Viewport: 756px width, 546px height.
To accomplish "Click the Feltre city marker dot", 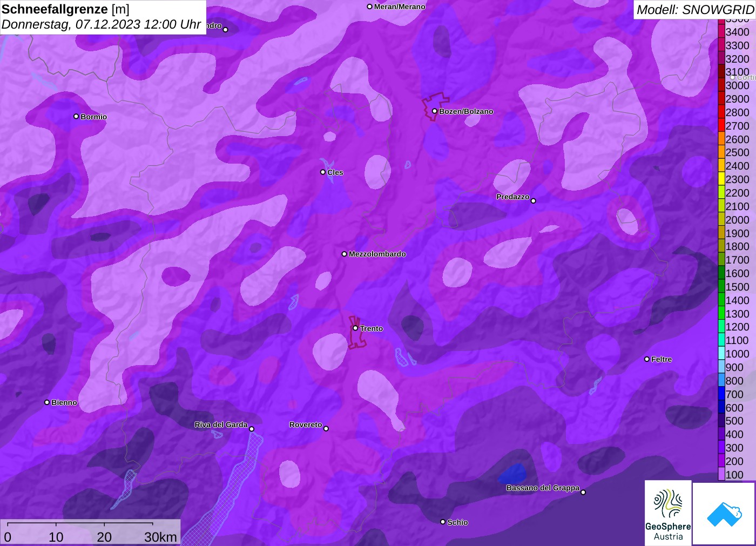I will 647,359.
